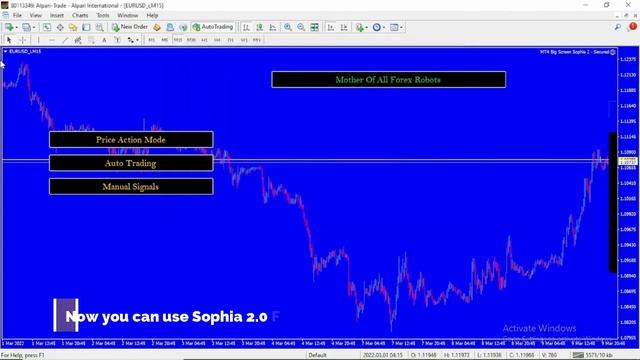640x360 pixels.
Task: Select the Fibonacci retracement tool
Action: pyautogui.click(x=91, y=40)
